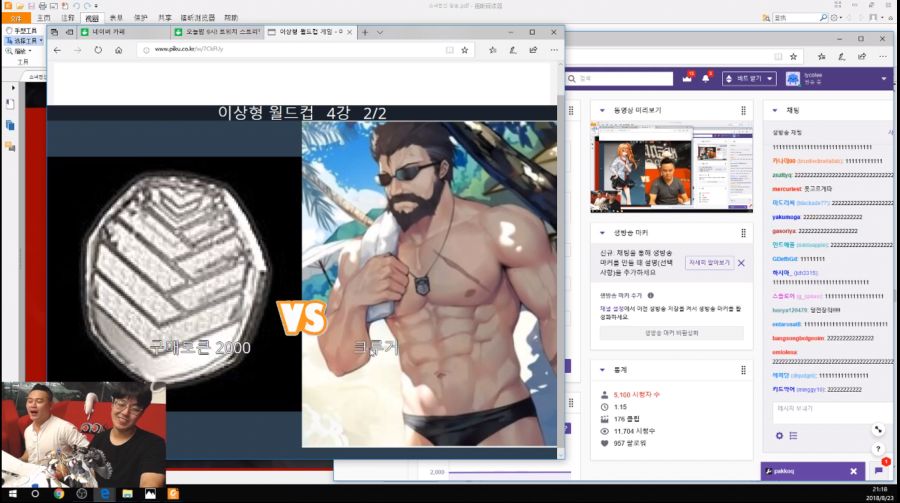Open the favorites hub in front Edge window
Viewport: 900px width, 503px height.
pos(492,51)
